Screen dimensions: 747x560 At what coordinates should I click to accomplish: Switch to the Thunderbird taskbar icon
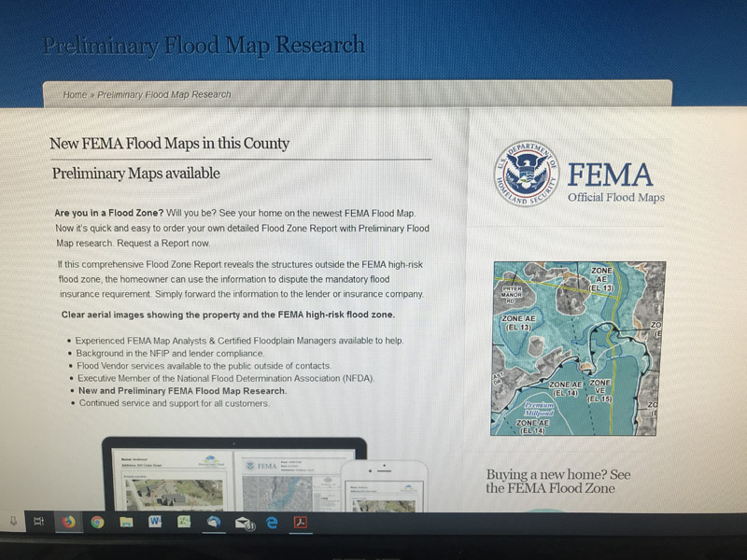(x=214, y=523)
